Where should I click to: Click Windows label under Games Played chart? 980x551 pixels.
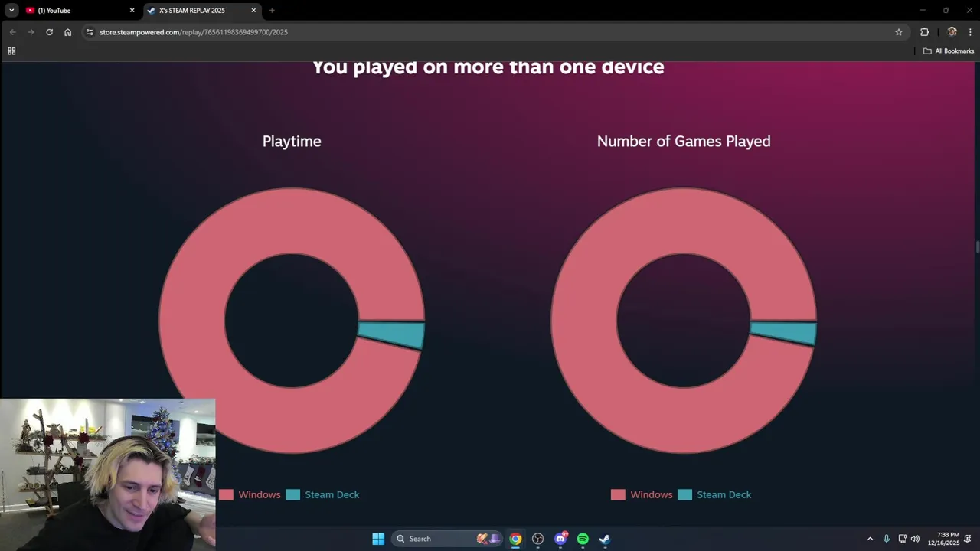coord(652,494)
